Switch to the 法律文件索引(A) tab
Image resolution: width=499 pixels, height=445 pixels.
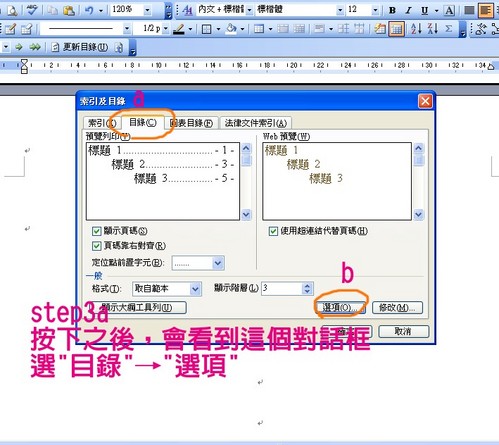(x=256, y=123)
